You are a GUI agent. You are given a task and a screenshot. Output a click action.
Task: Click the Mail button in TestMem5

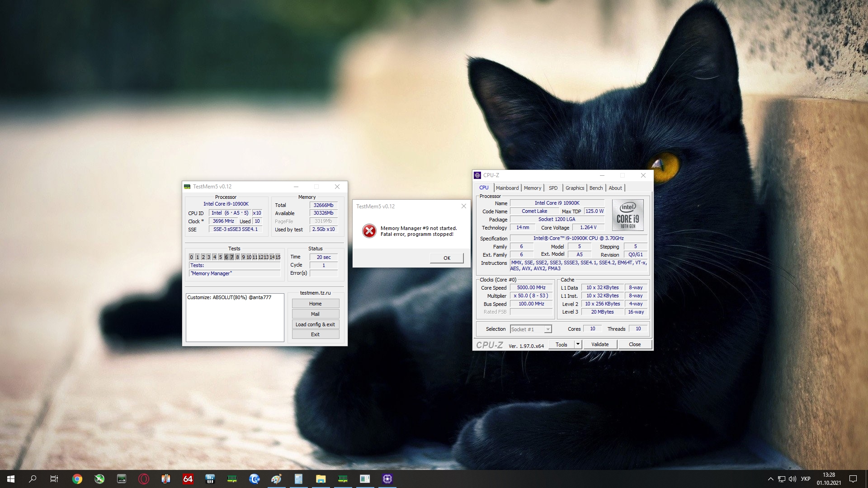pos(315,314)
